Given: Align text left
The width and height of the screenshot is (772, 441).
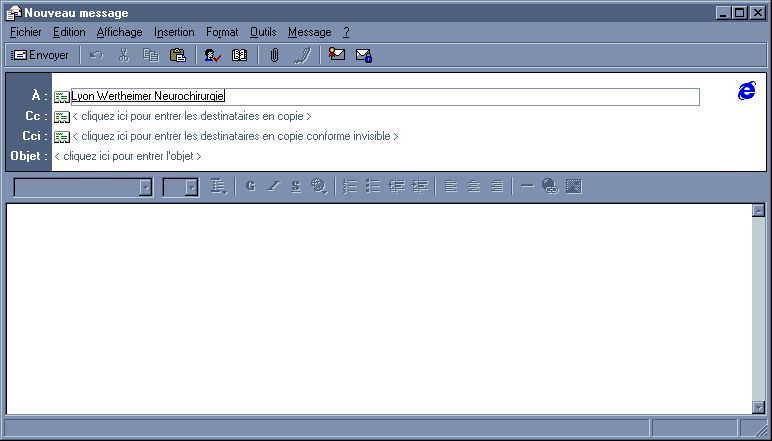Looking at the screenshot, I should [x=450, y=186].
